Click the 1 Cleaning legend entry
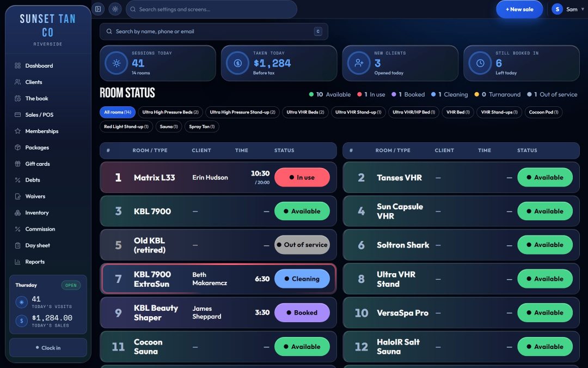The height and width of the screenshot is (368, 588). pos(450,95)
